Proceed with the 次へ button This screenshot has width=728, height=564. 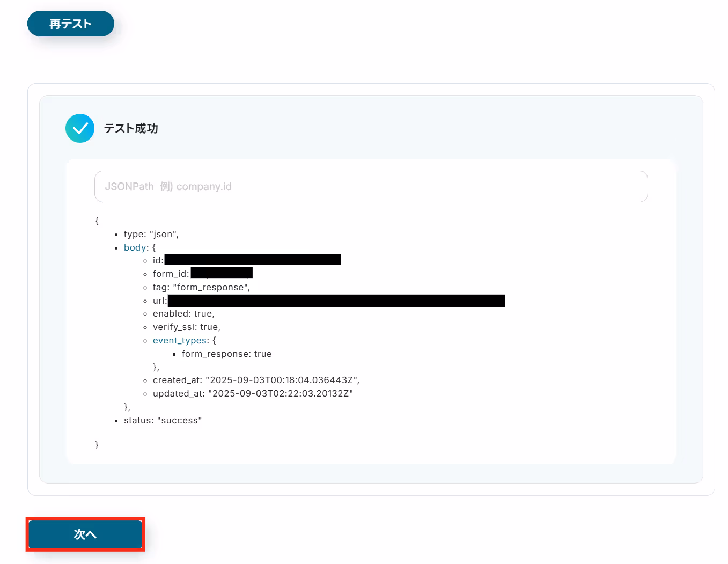pyautogui.click(x=85, y=534)
